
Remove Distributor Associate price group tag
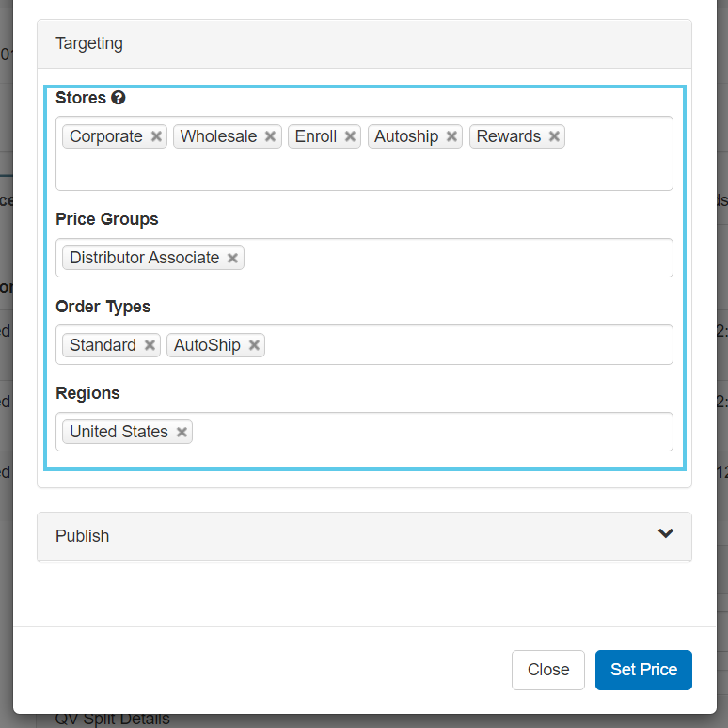pos(232,258)
